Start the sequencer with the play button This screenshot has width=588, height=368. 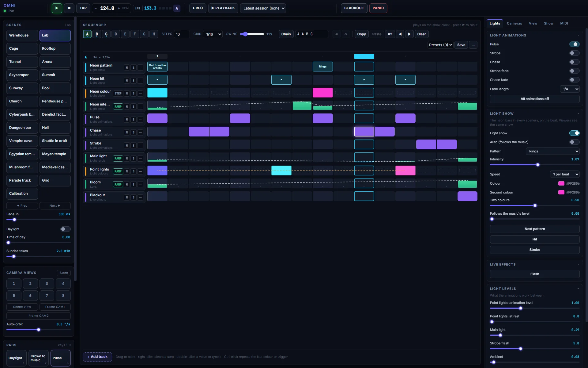point(57,8)
